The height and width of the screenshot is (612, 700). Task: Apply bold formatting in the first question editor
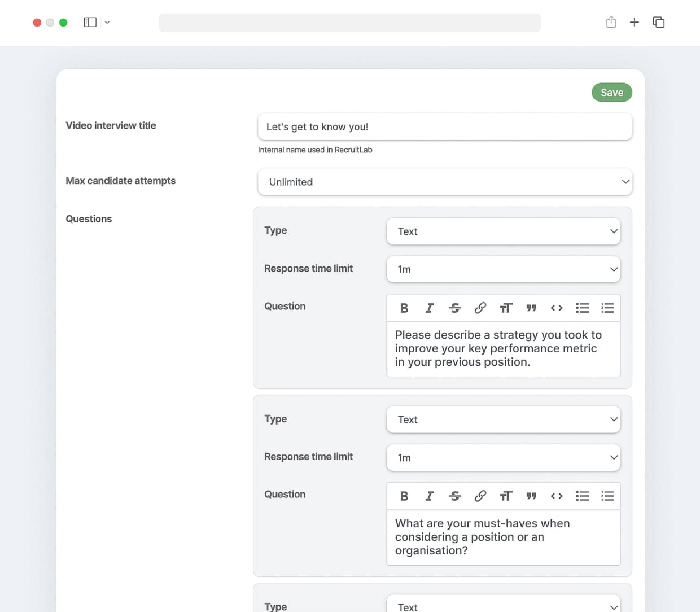tap(404, 308)
